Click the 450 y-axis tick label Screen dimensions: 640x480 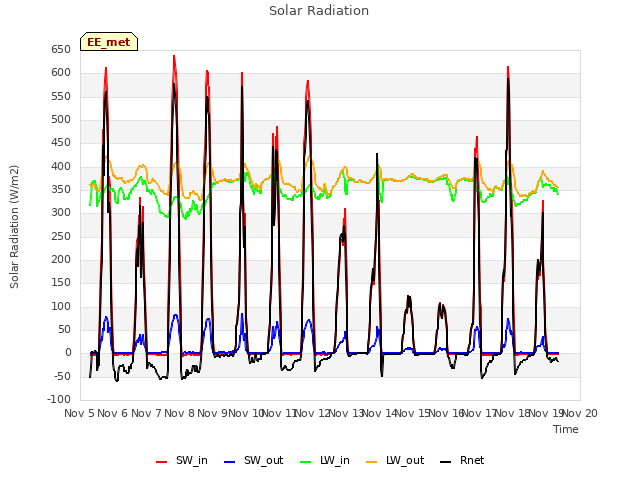point(61,143)
